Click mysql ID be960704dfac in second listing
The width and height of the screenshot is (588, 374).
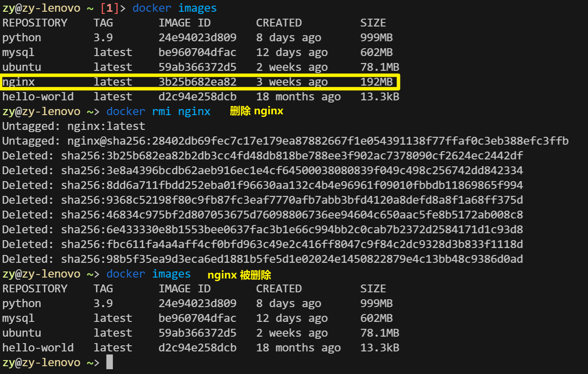click(x=197, y=318)
